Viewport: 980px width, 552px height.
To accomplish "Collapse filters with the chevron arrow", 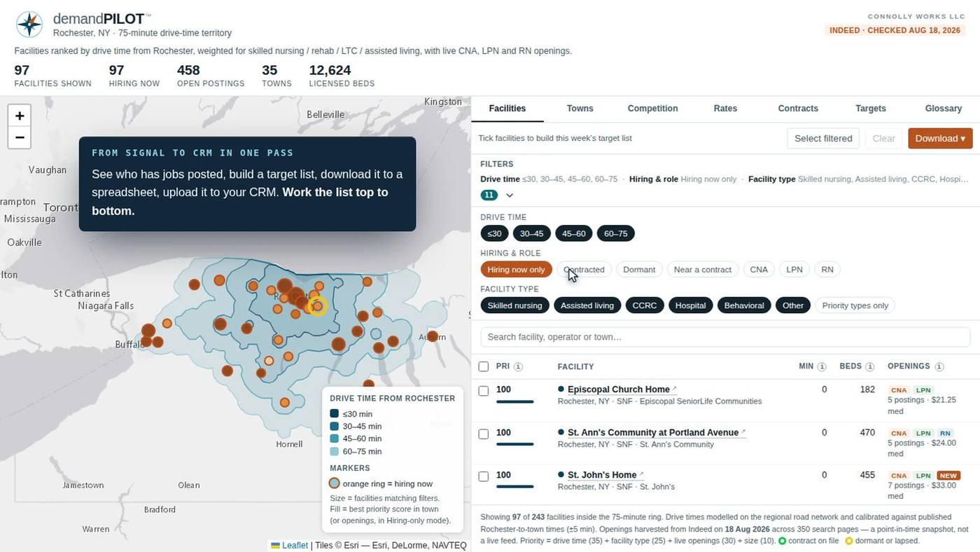I will tap(510, 195).
